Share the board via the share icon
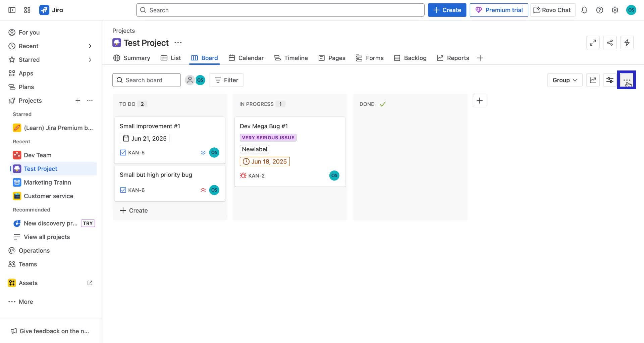Viewport: 644px width, 343px height. click(610, 43)
